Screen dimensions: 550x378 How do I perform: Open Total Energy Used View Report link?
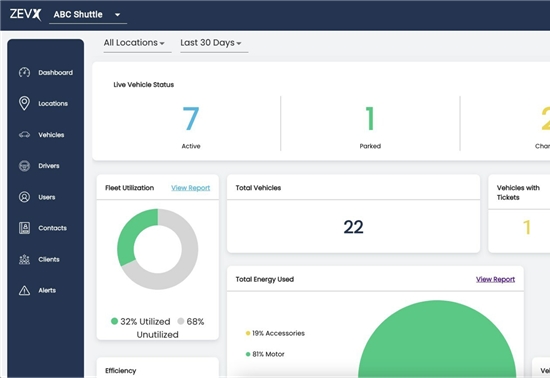(x=495, y=279)
